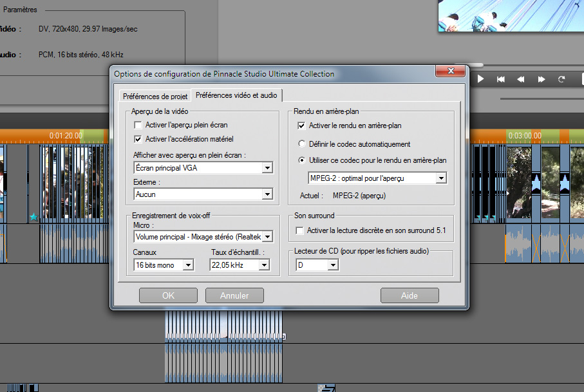Select 'Préférences vidéo et audio' tab
Image resolution: width=584 pixels, height=392 pixels.
click(236, 95)
